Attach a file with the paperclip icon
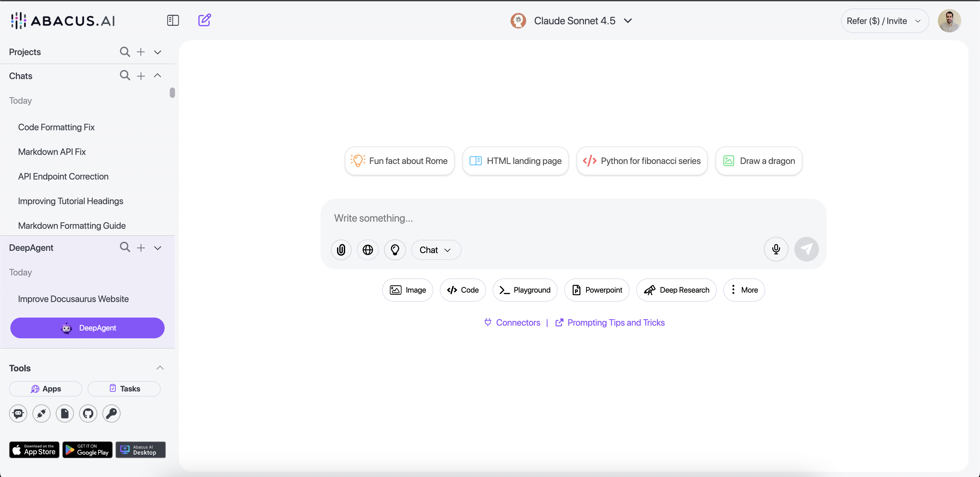The width and height of the screenshot is (980, 477). pos(341,250)
